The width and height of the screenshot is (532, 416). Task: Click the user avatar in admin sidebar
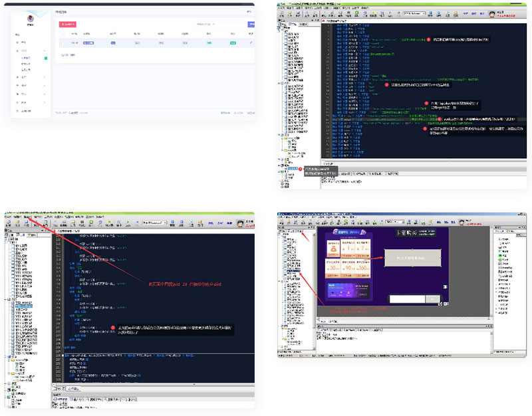pyautogui.click(x=30, y=19)
